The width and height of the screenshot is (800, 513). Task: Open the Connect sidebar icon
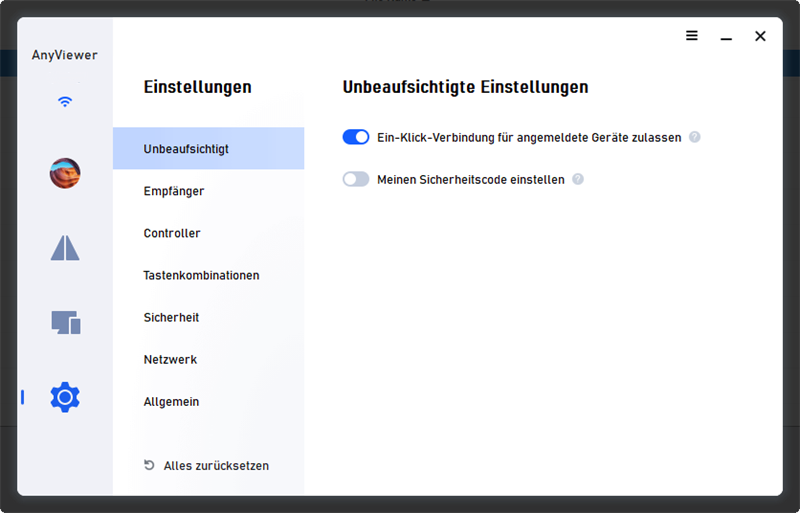(65, 247)
